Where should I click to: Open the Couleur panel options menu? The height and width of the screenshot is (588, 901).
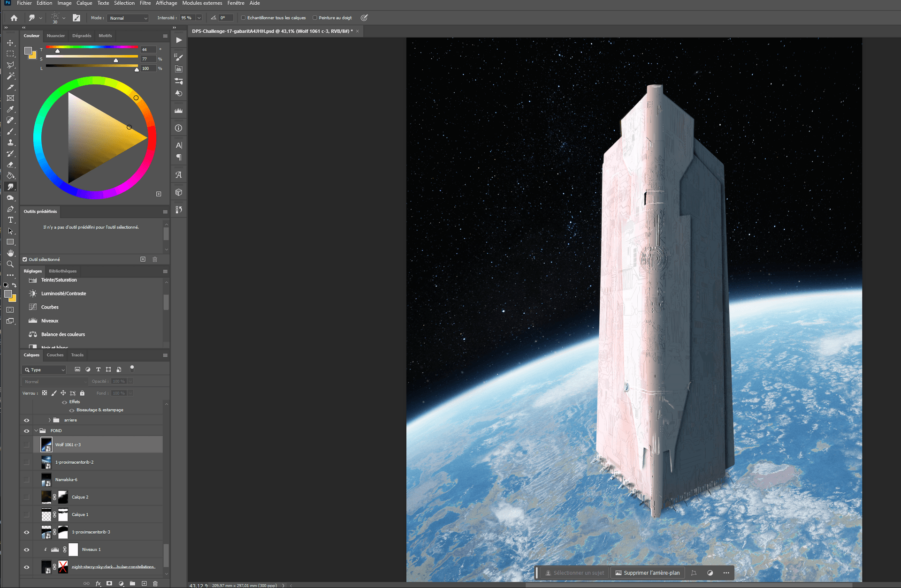point(165,36)
